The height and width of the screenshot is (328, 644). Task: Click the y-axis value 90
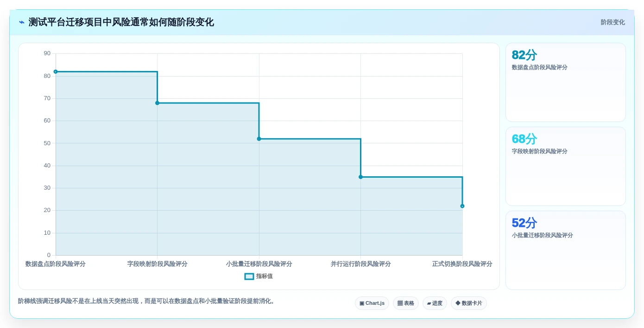click(x=47, y=53)
